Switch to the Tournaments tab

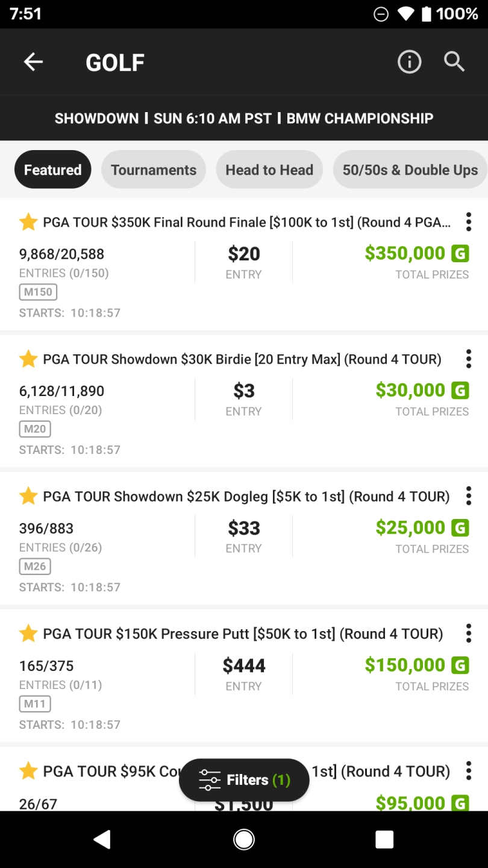coord(154,170)
